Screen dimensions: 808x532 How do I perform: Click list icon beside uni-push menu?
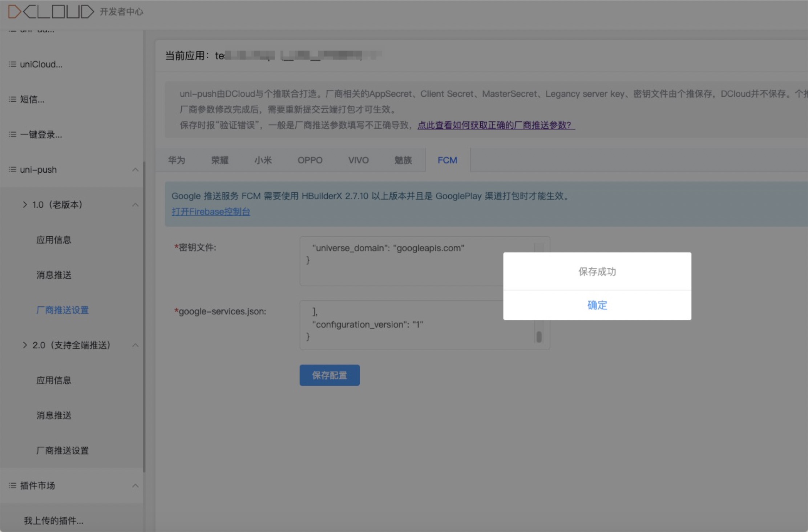(12, 170)
